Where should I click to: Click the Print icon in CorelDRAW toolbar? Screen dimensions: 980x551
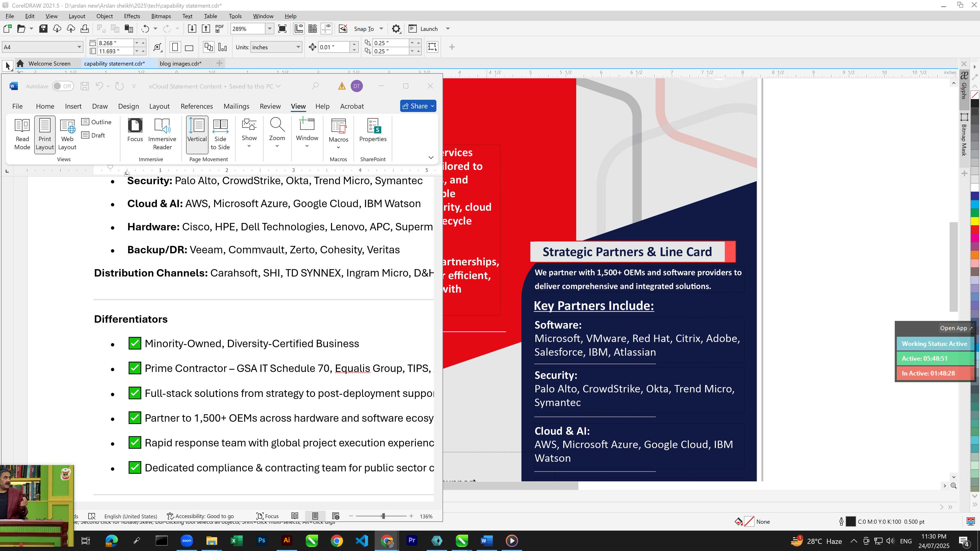tap(85, 29)
